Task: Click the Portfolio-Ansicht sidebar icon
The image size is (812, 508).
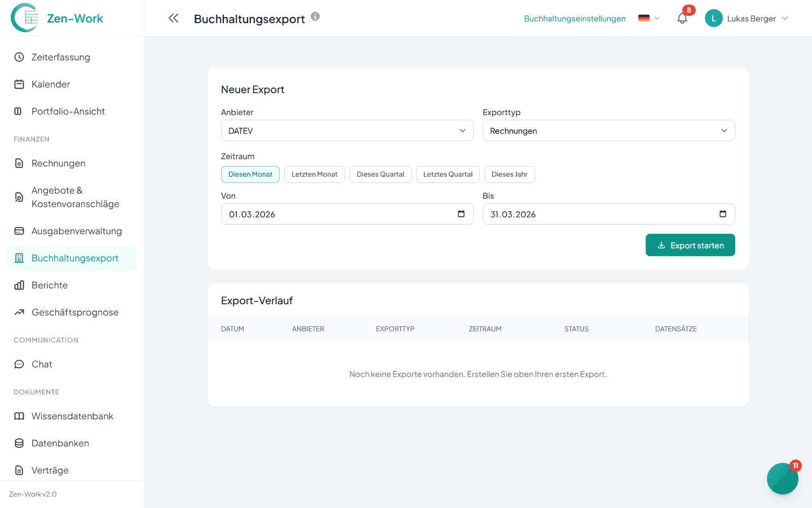Action: click(18, 111)
